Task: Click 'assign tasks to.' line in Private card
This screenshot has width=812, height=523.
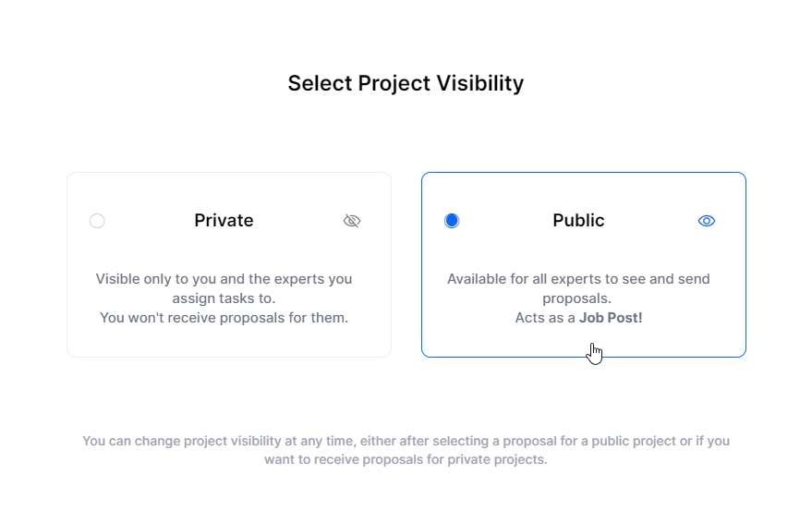Action: click(x=224, y=298)
